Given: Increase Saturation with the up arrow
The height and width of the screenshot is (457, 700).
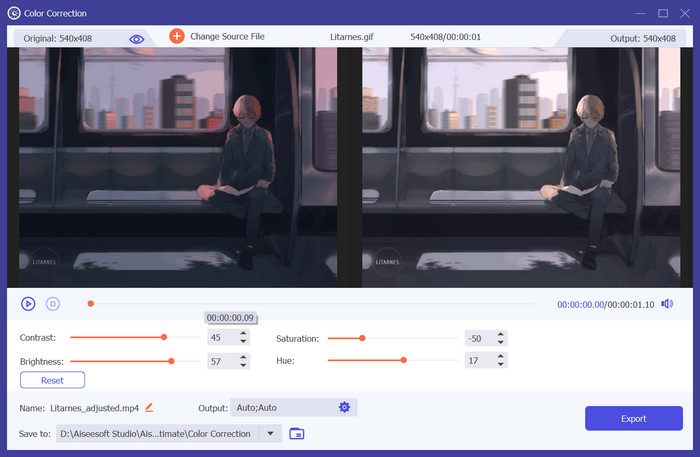Looking at the screenshot, I should [x=501, y=334].
